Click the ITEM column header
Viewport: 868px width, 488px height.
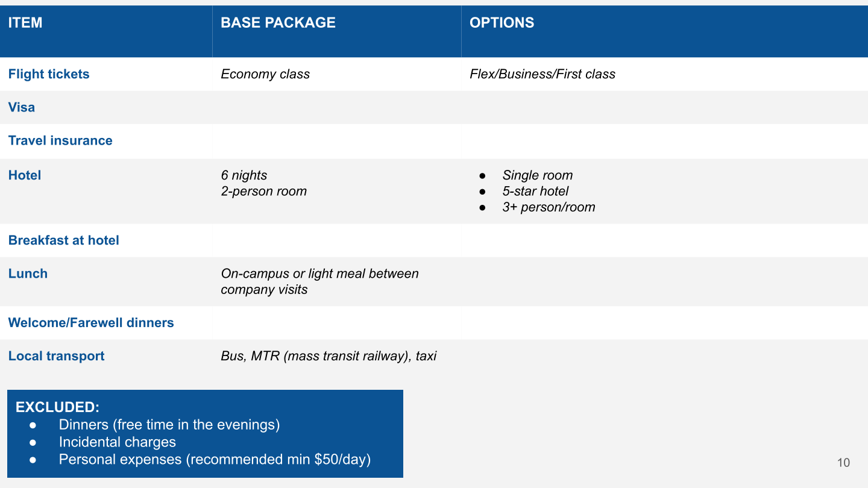[x=25, y=23]
